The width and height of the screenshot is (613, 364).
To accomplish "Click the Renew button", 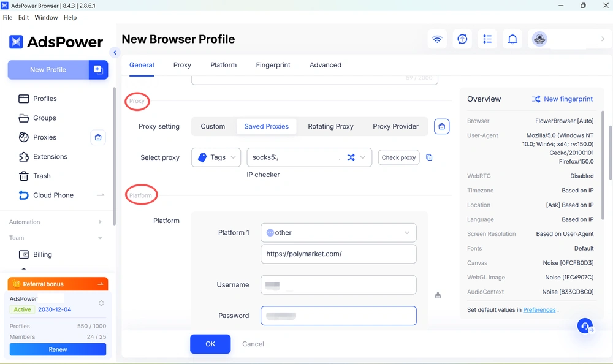I will 58,349.
